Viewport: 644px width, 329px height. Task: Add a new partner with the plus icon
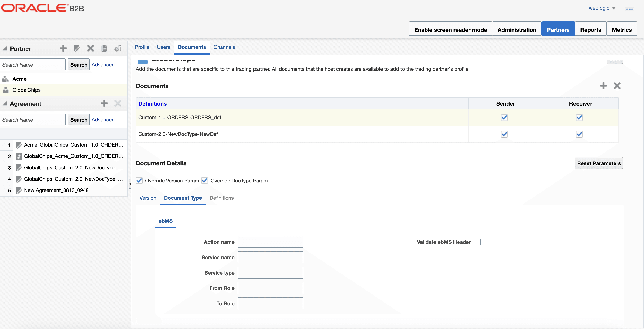(63, 48)
